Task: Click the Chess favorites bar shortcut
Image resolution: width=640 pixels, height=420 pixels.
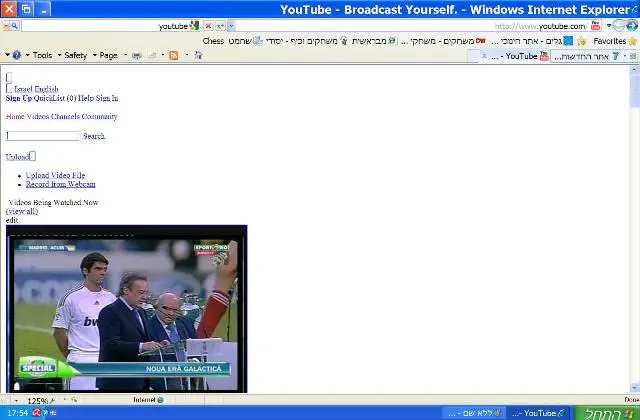Action: 214,41
